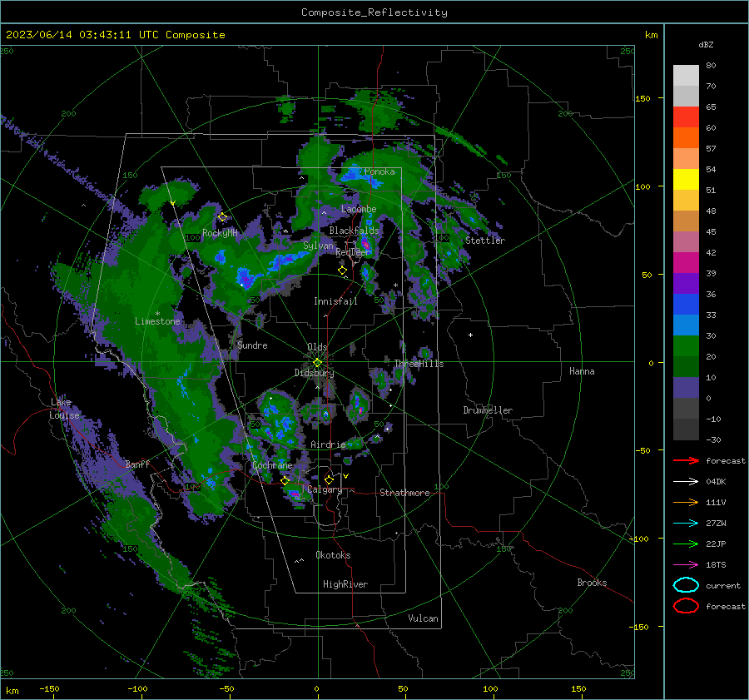Click the HighRiver city label

coord(345,584)
